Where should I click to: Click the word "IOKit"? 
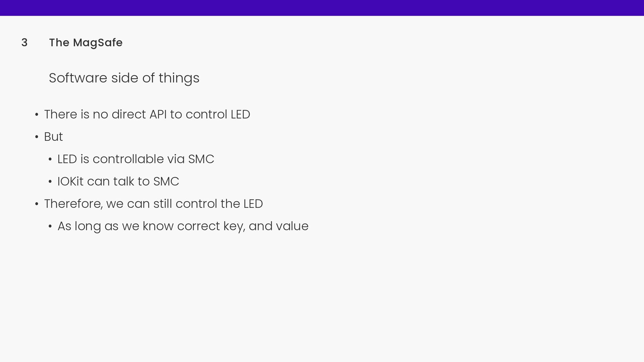point(70,181)
